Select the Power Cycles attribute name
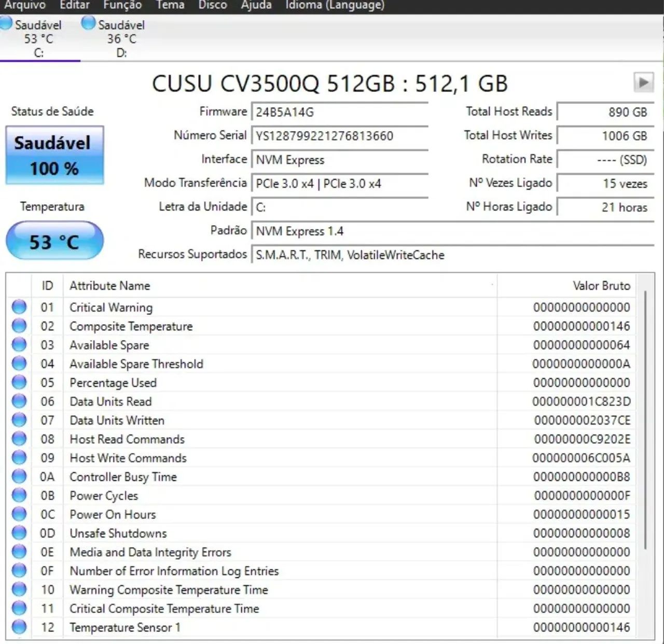 [104, 496]
